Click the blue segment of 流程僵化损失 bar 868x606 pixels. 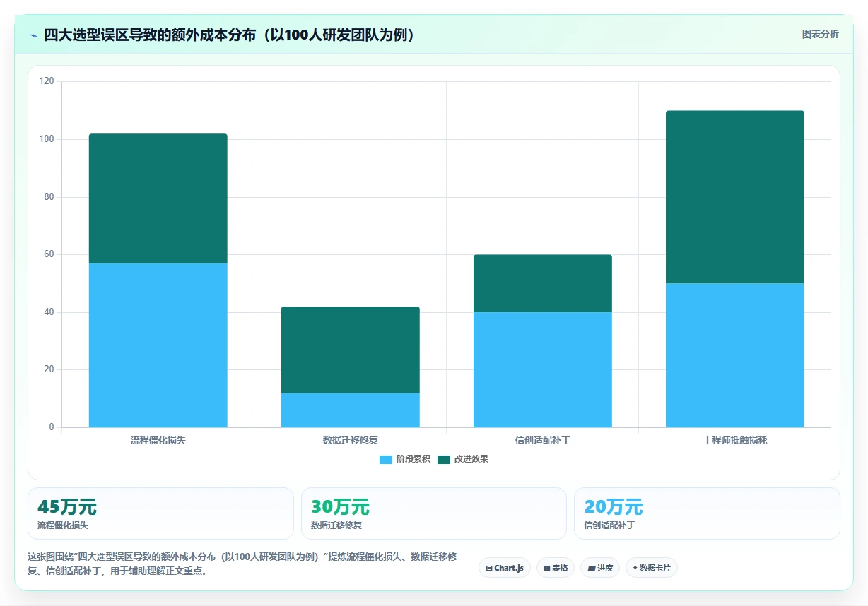[158, 345]
